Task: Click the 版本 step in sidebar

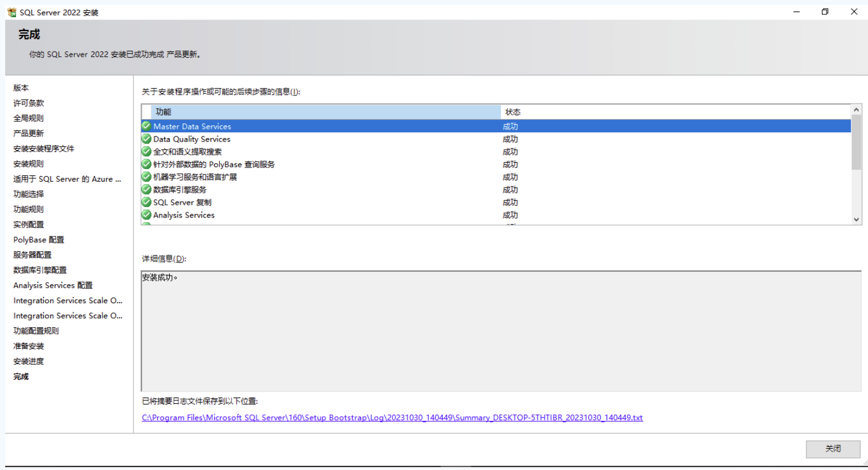Action: pos(21,87)
